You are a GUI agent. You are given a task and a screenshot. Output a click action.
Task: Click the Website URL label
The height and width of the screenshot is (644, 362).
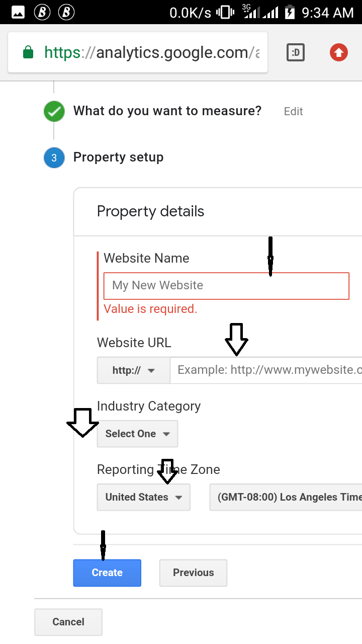coord(134,343)
